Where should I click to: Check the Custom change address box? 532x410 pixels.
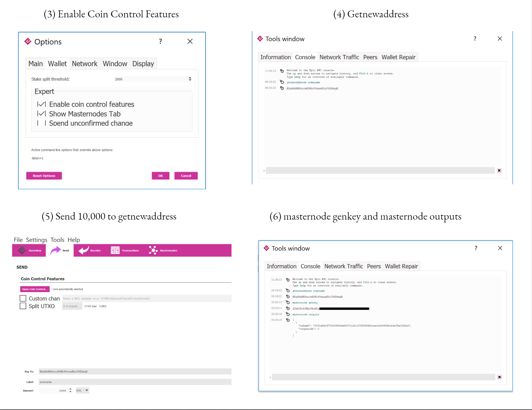(x=23, y=298)
